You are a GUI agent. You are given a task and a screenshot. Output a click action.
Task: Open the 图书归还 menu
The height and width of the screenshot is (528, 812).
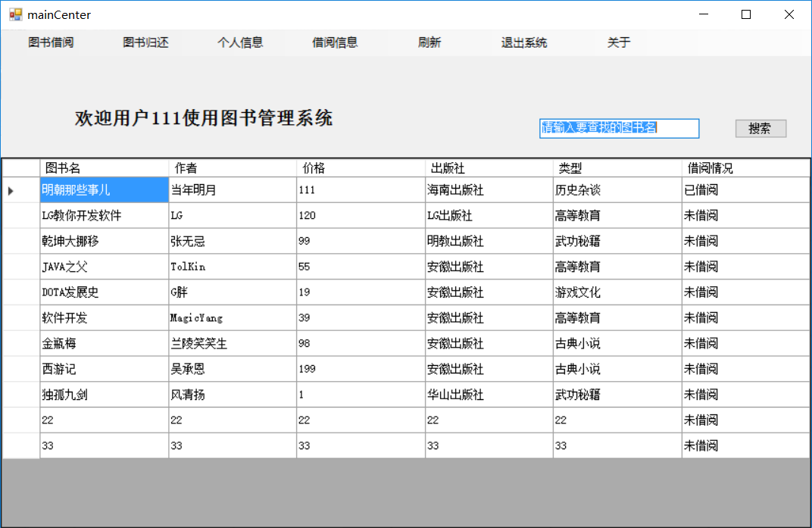click(145, 42)
